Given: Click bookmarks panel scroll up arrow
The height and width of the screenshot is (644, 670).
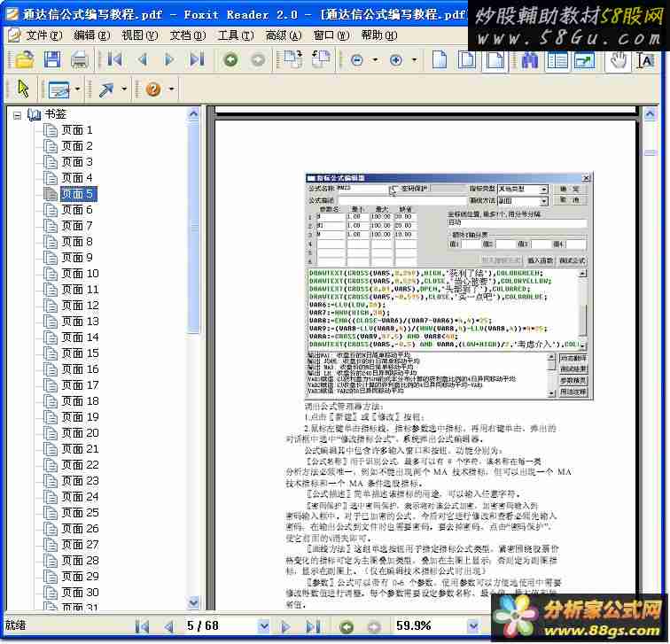Looking at the screenshot, I should coord(193,114).
